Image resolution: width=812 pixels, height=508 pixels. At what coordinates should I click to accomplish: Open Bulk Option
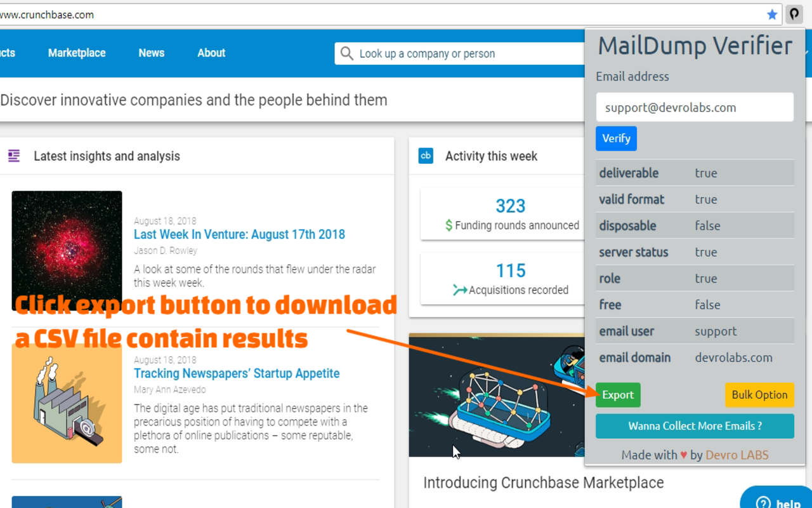759,394
